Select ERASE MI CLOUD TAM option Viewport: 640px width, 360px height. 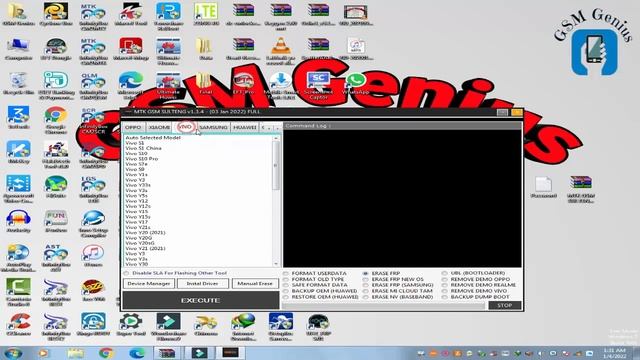click(x=398, y=291)
